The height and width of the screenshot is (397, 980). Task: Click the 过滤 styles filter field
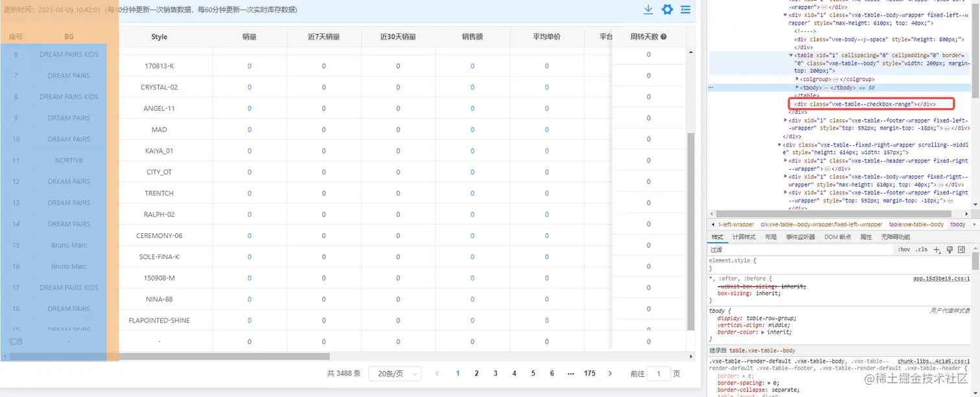(800, 249)
